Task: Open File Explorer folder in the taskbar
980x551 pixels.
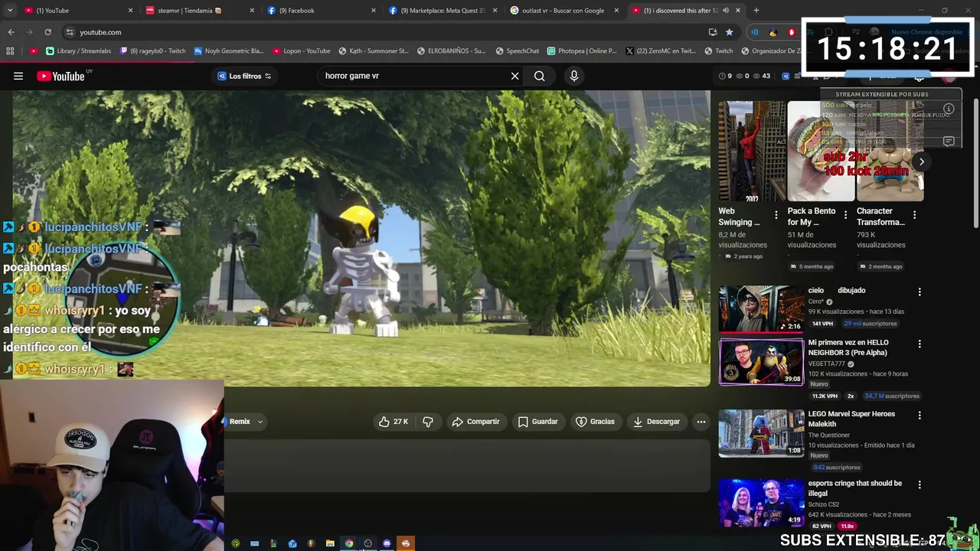Action: coord(330,543)
